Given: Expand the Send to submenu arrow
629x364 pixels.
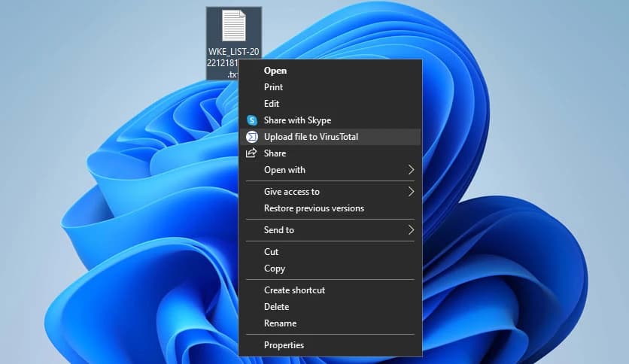Looking at the screenshot, I should [411, 230].
